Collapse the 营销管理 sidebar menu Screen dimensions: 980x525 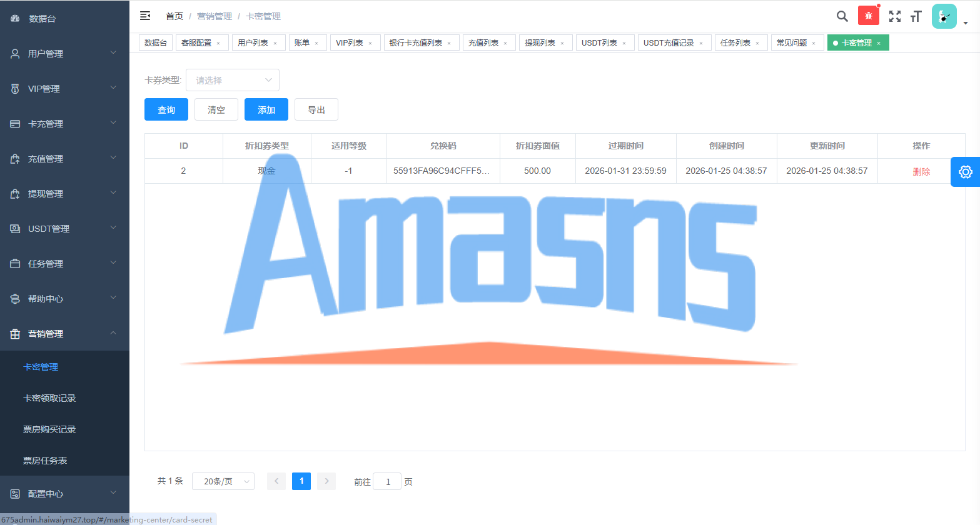(64, 334)
